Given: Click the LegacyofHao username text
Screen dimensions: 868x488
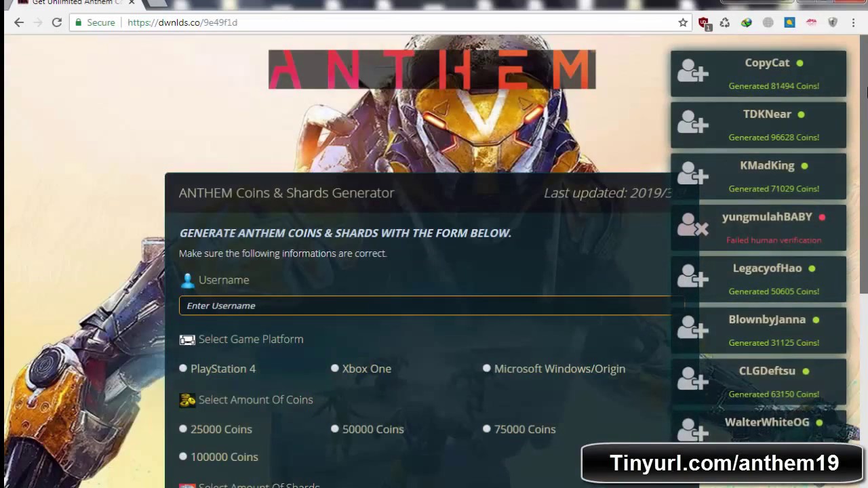Looking at the screenshot, I should pyautogui.click(x=767, y=268).
